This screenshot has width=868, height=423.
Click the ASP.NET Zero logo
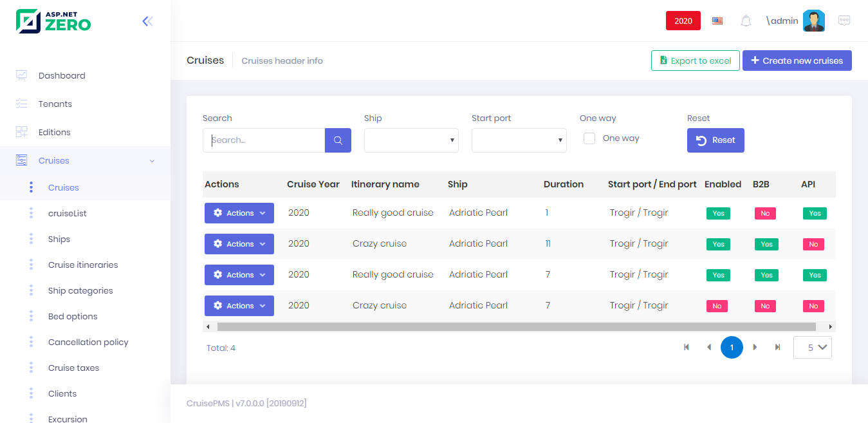[x=53, y=21]
